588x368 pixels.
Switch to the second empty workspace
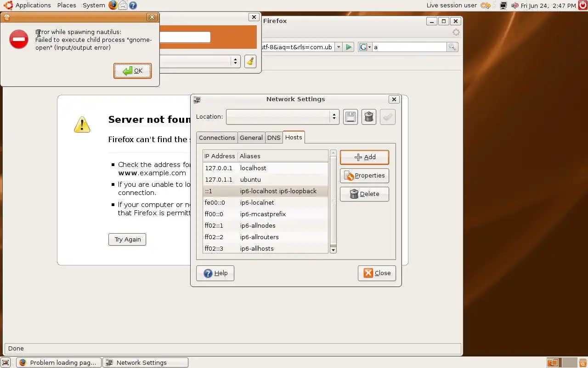(569, 362)
